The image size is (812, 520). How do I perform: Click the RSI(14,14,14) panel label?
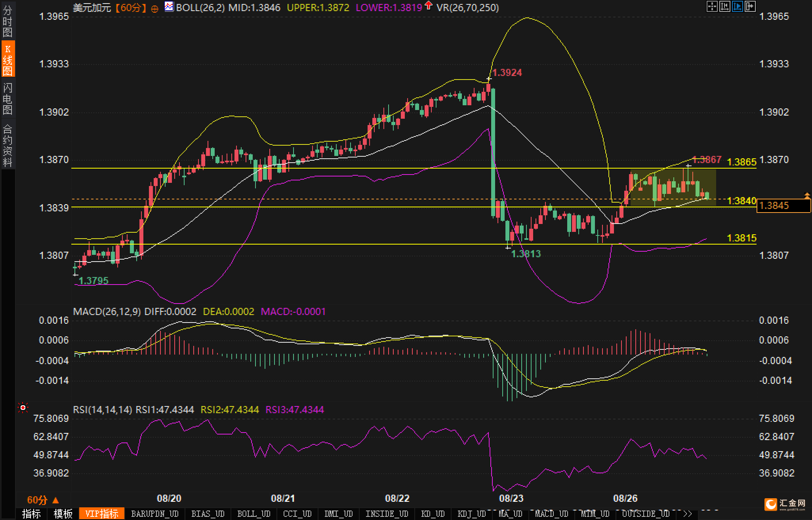pyautogui.click(x=103, y=410)
